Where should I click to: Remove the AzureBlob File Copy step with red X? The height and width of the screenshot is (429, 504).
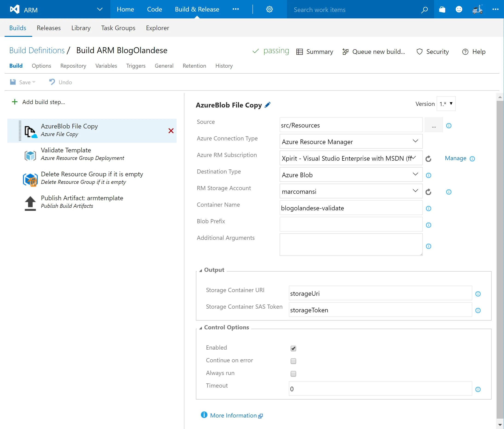point(171,130)
